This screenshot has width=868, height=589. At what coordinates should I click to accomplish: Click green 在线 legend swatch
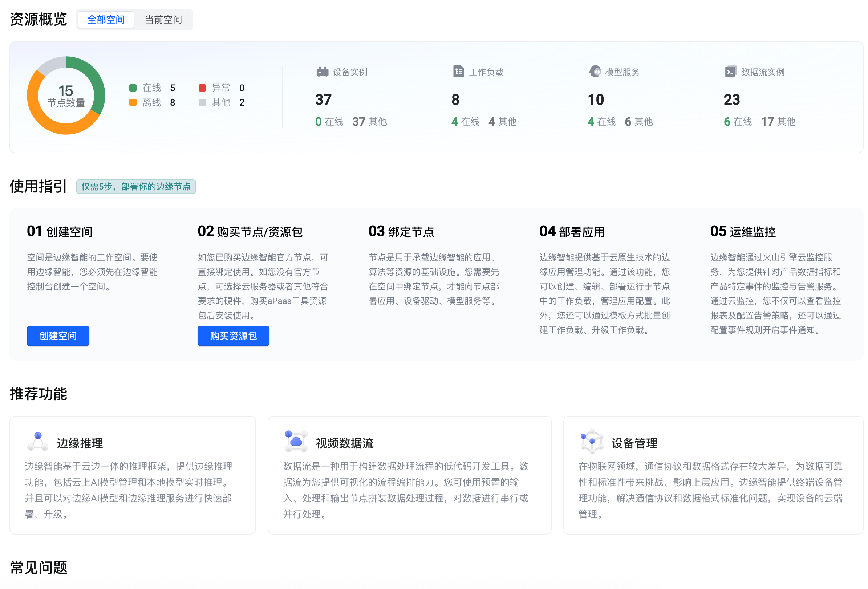(x=133, y=88)
